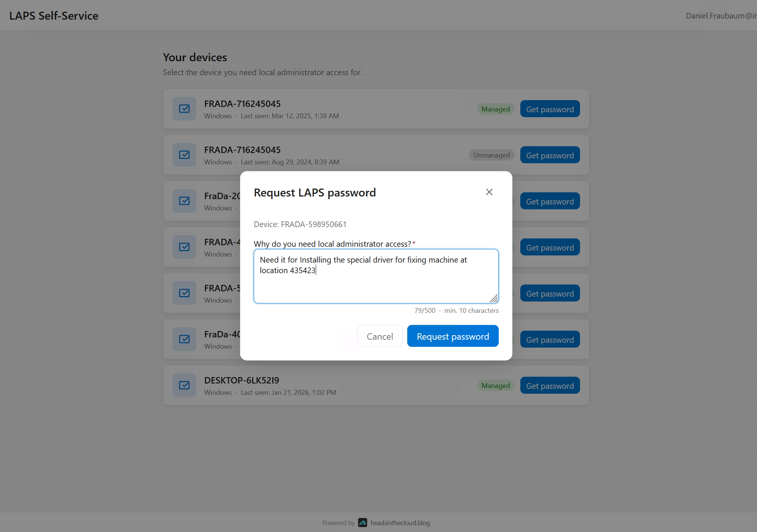Click the unmanaged FRADA-716245045 device icon
This screenshot has width=757, height=532.
[x=184, y=155]
